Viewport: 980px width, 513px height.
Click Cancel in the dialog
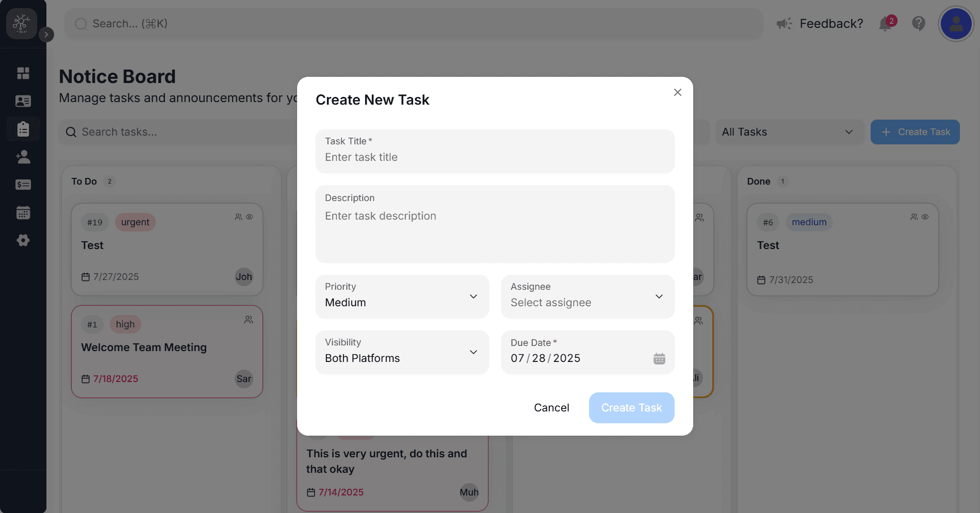551,408
